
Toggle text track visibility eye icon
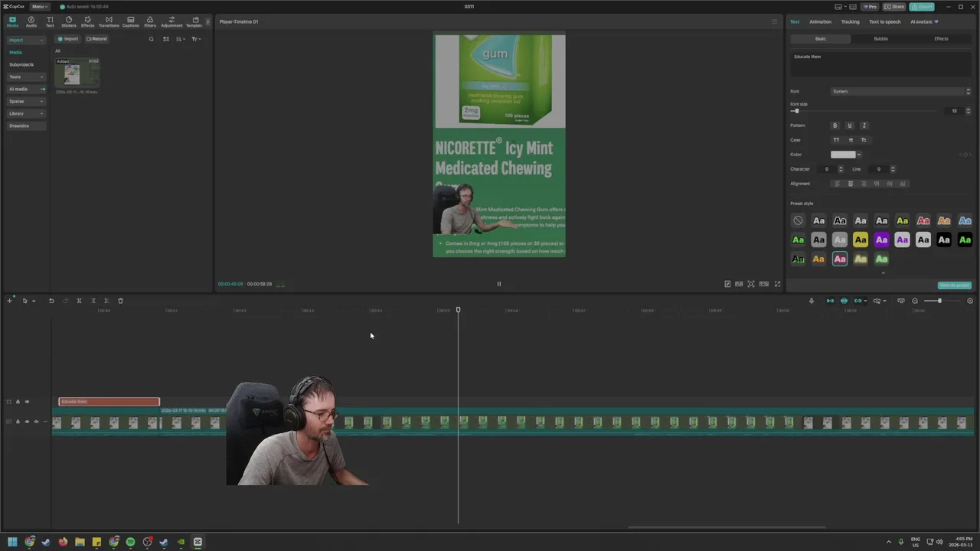tap(27, 402)
